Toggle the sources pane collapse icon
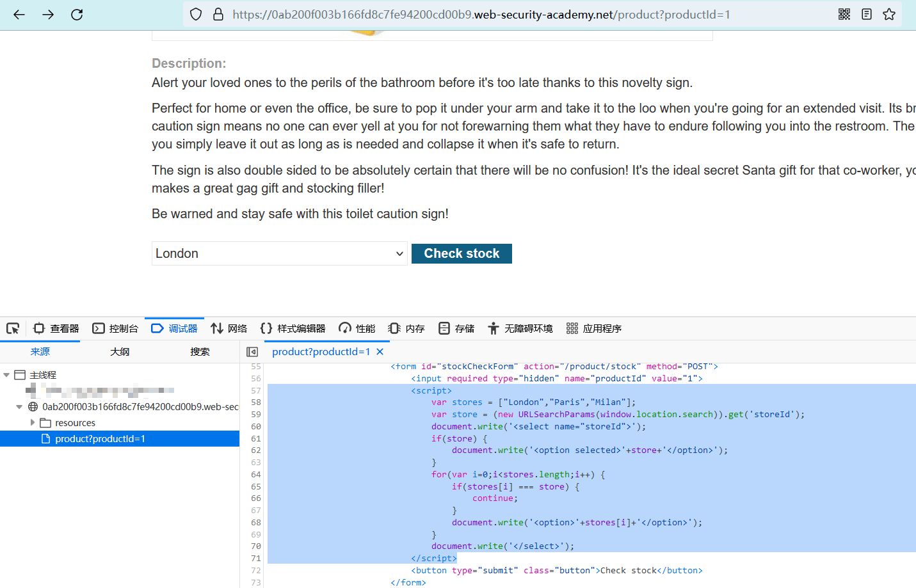Viewport: 916px width, 588px height. click(x=252, y=352)
